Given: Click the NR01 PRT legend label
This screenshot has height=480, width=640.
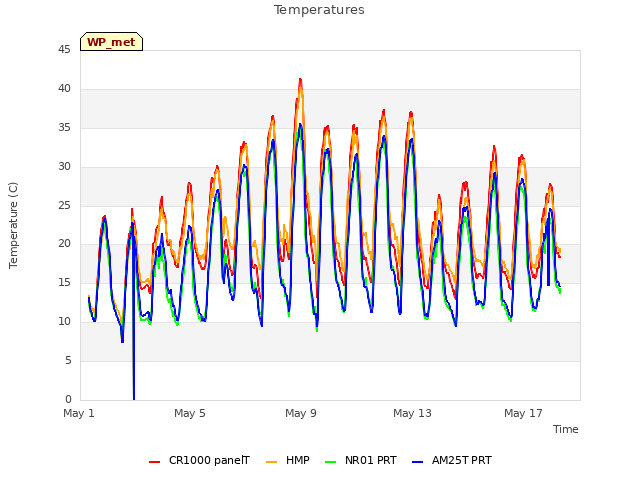Looking at the screenshot, I should [371, 460].
